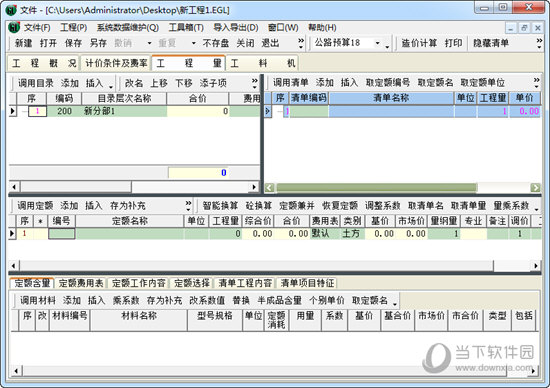Click 上移 to move item up
The image size is (550, 388).
pyautogui.click(x=159, y=83)
